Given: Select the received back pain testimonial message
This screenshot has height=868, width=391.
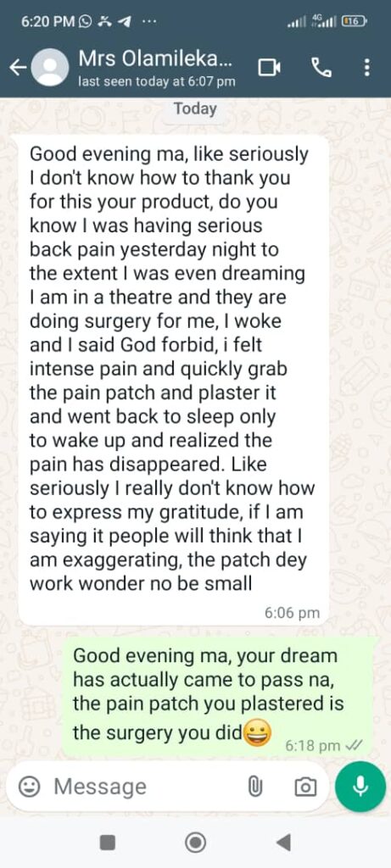Looking at the screenshot, I should click(174, 381).
